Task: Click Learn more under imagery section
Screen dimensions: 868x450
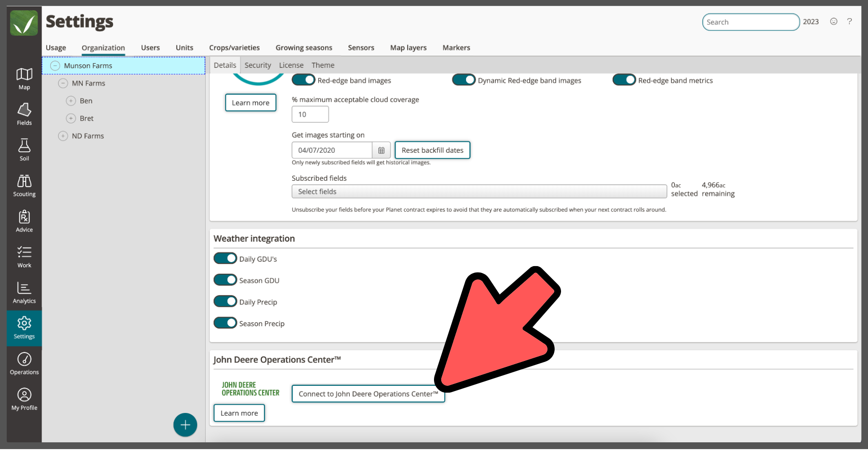Action: point(250,103)
